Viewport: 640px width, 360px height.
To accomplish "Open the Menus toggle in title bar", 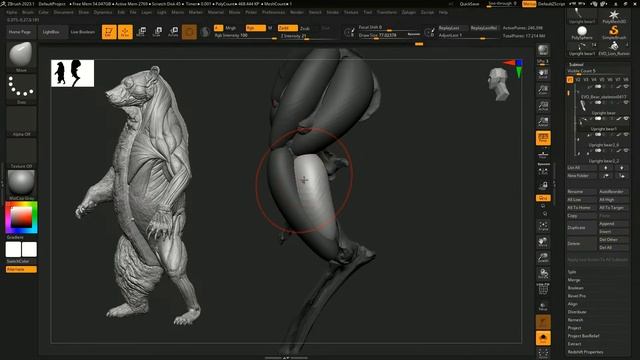I will click(529, 4).
